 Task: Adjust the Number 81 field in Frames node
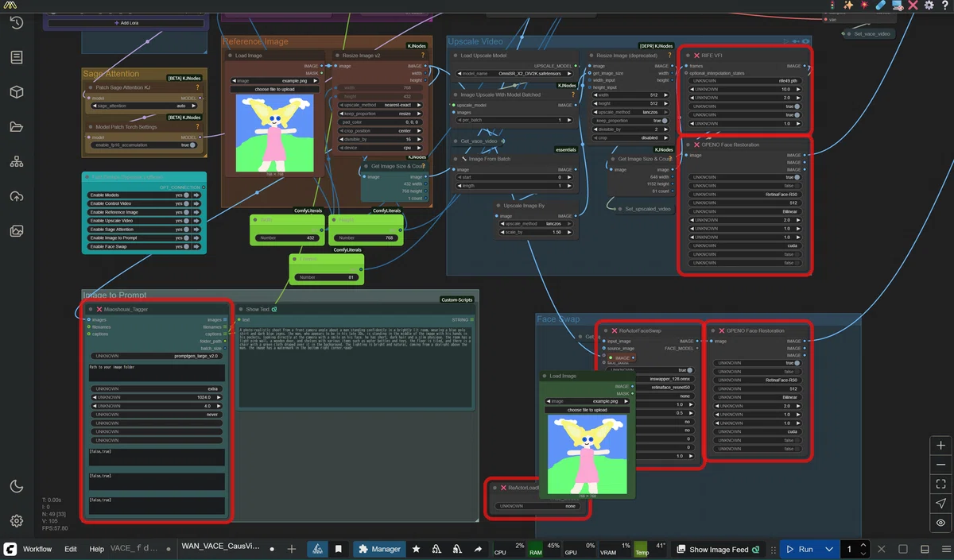coord(327,277)
